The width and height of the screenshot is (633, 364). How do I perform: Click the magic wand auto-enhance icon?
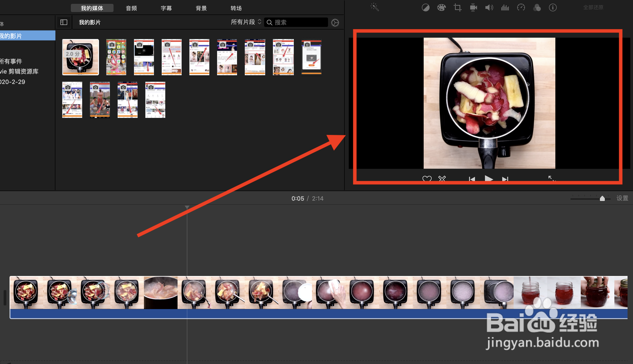[375, 7]
